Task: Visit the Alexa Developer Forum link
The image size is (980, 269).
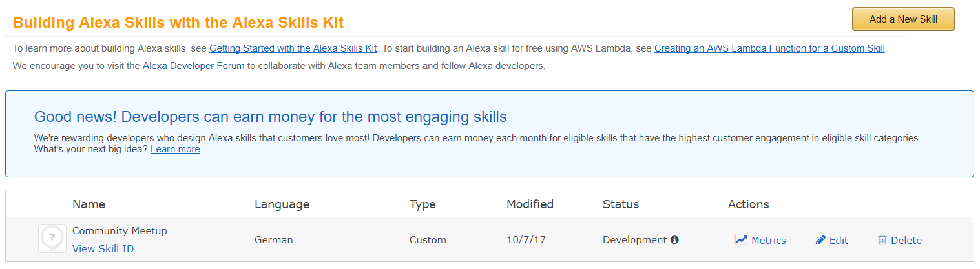Action: [193, 66]
